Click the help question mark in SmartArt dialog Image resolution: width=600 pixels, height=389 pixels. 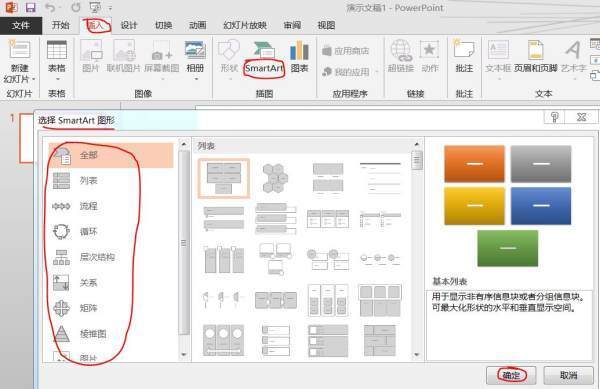click(x=555, y=117)
